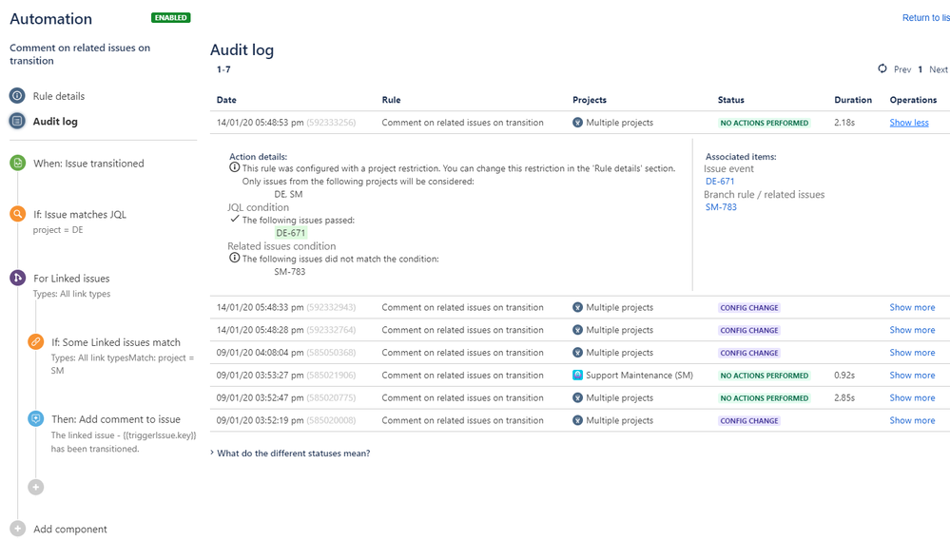Open the Audit log sidebar item
This screenshot has height=560, width=950.
click(x=55, y=122)
